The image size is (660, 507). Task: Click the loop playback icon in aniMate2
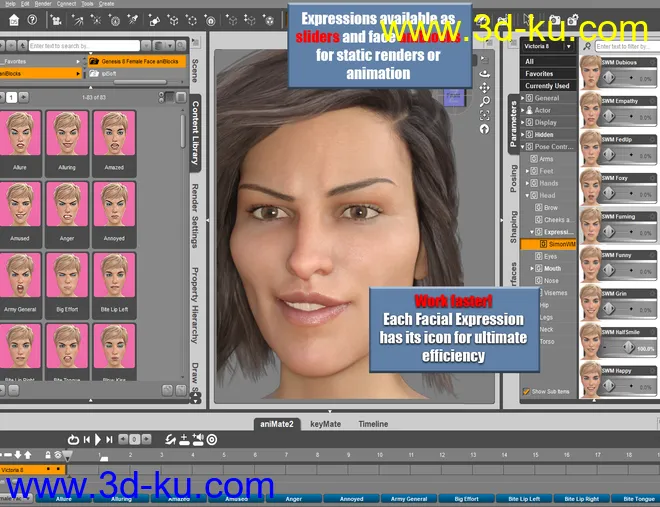pos(73,439)
